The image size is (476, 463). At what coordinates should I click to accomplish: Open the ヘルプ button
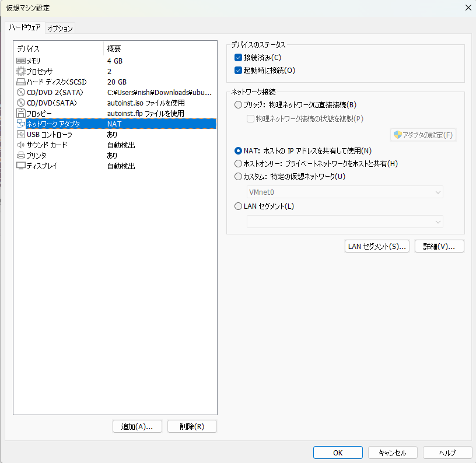[x=447, y=453]
